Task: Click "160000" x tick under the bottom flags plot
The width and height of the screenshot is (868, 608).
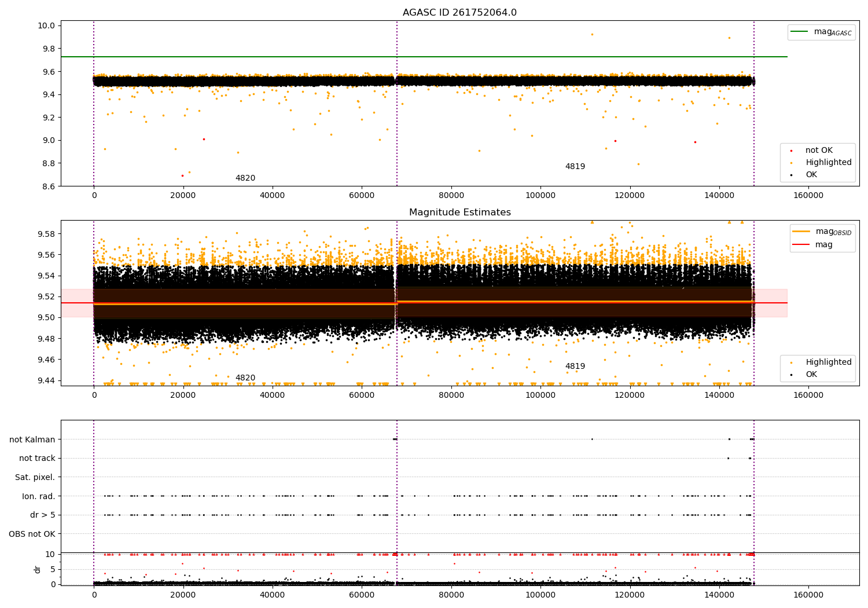Action: (x=808, y=595)
